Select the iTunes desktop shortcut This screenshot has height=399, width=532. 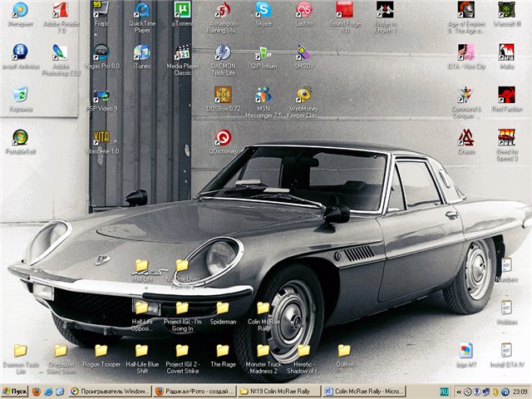(141, 52)
